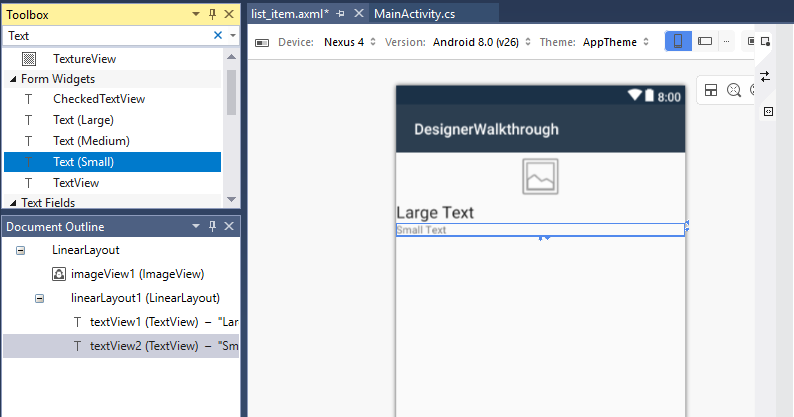This screenshot has width=794, height=417.
Task: Clear the Toolbox search text
Action: click(x=218, y=35)
